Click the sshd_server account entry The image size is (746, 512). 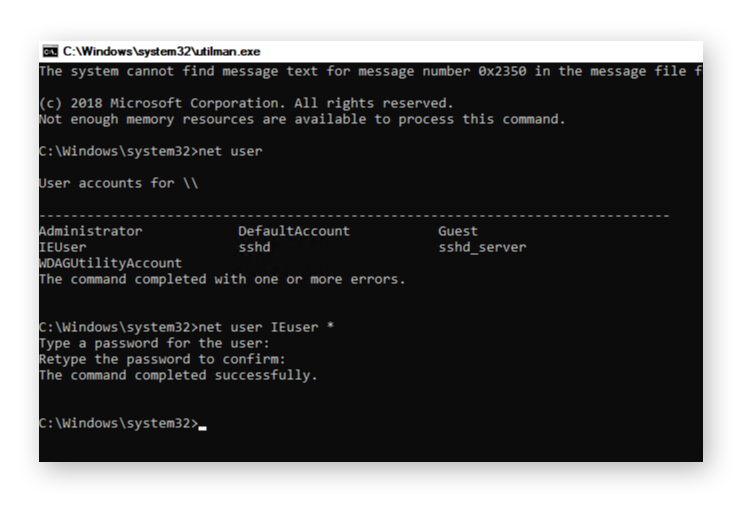pyautogui.click(x=482, y=247)
